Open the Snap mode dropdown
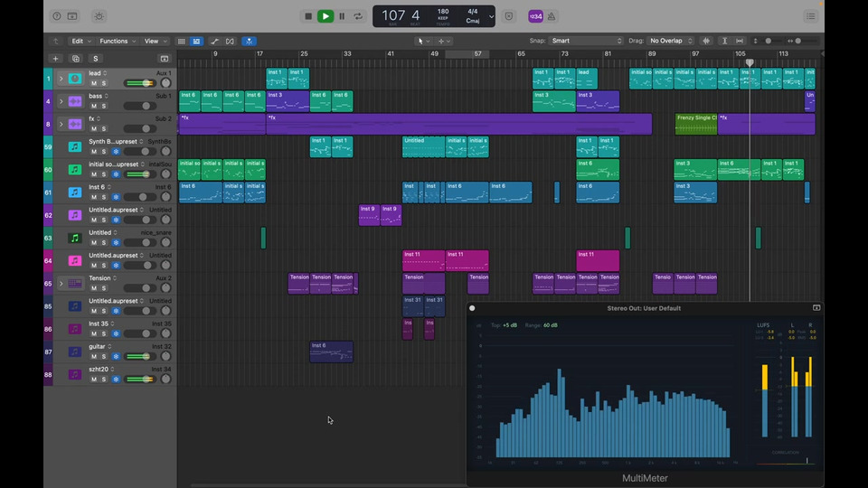The width and height of the screenshot is (868, 488). click(587, 41)
